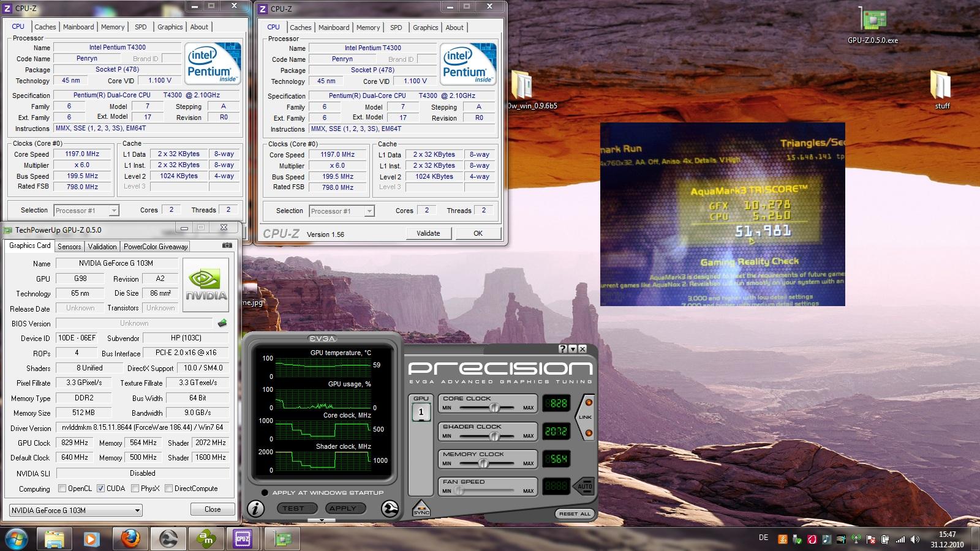Open Precision settings wrench icon

coord(390,508)
